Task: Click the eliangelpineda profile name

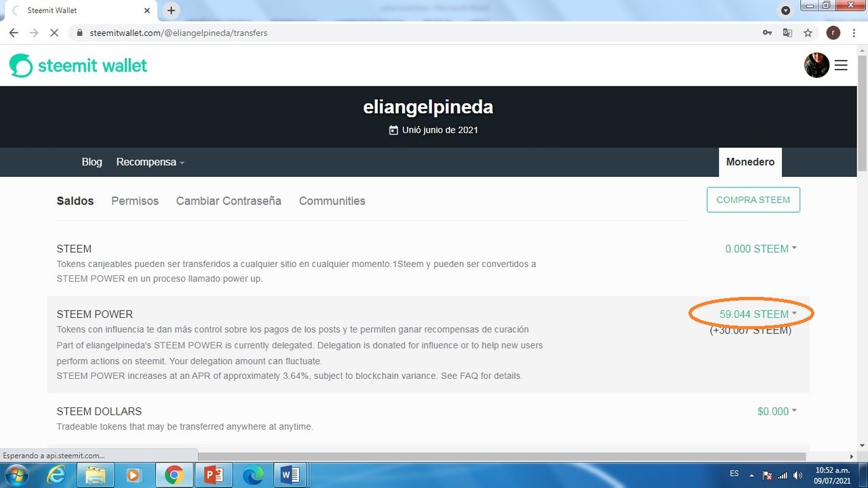Action: click(x=428, y=107)
